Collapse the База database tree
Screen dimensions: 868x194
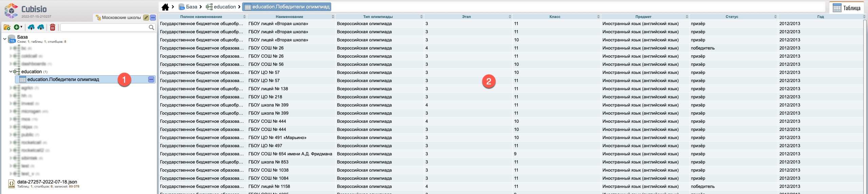(4, 39)
